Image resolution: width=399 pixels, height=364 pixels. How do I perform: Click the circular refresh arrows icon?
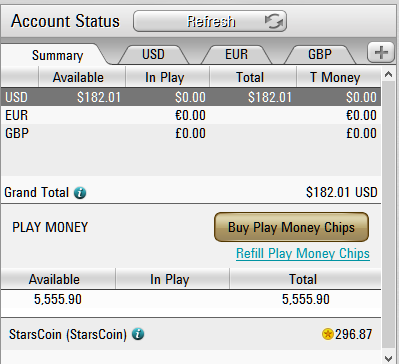pyautogui.click(x=274, y=21)
